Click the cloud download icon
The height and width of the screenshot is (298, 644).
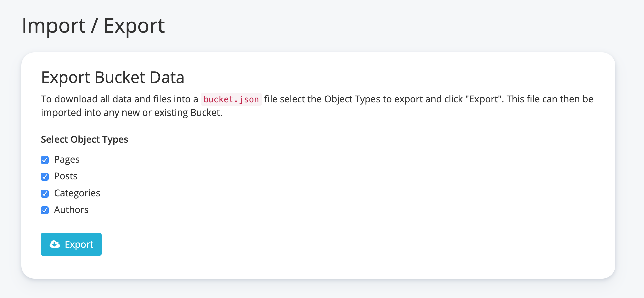point(55,244)
